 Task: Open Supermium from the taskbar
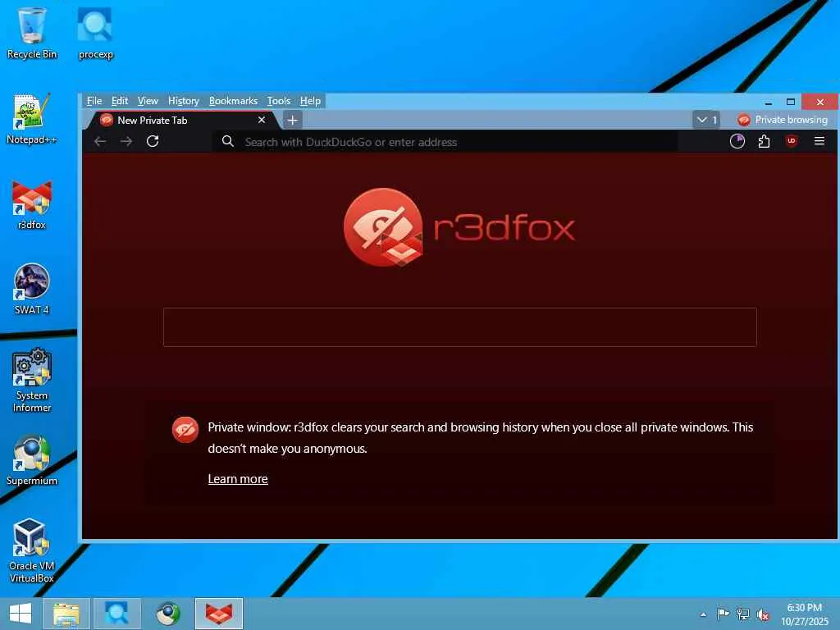(168, 614)
